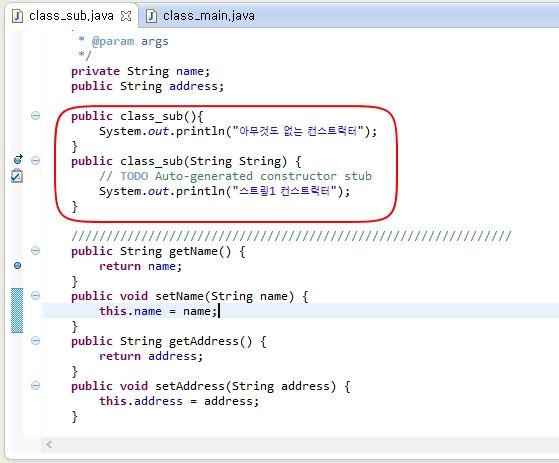Click the println line with '아무것도 없는 컨스트럭터'
This screenshot has height=463, width=559.
[238, 131]
